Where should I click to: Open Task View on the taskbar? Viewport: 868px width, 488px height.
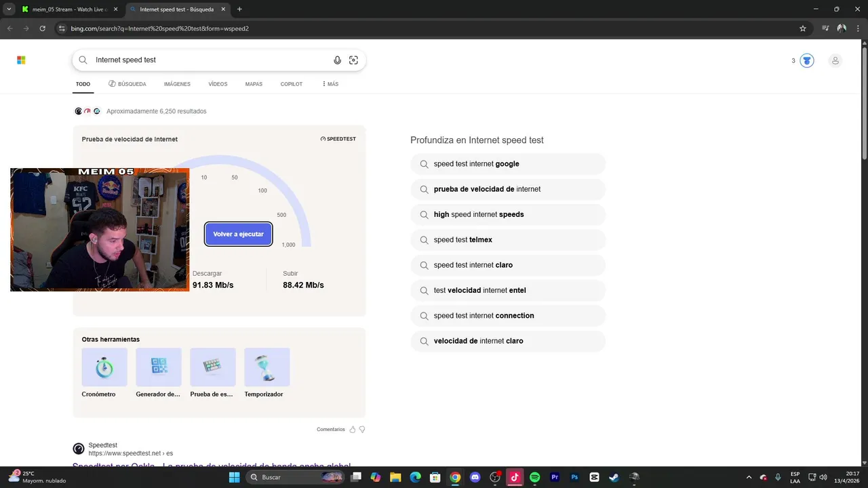[x=356, y=477]
